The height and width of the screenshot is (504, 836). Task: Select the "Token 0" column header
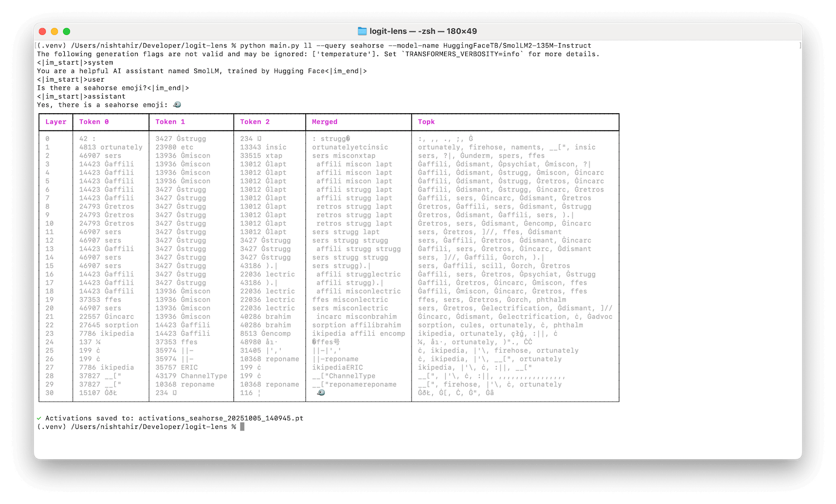point(94,122)
